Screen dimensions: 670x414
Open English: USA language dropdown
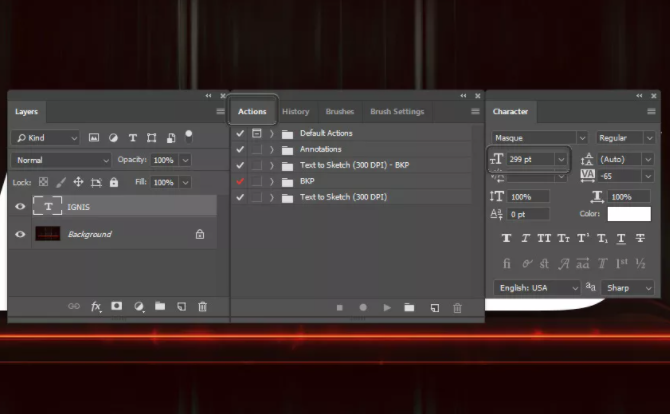point(537,288)
